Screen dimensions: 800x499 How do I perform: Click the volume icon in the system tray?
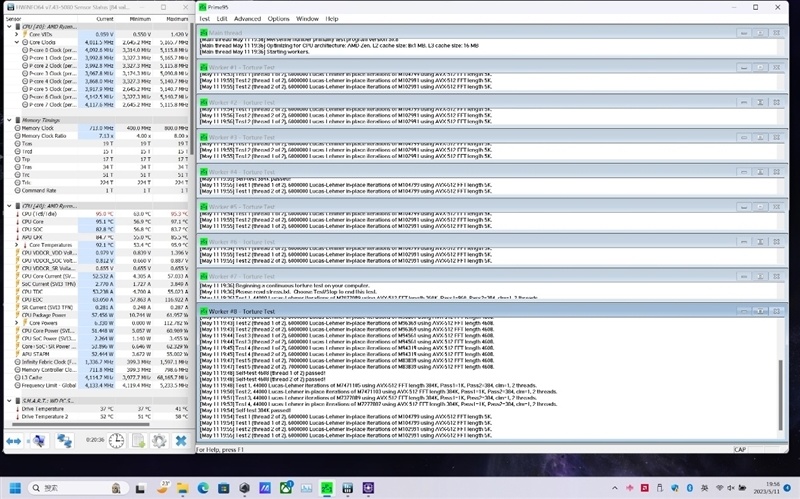(731, 488)
